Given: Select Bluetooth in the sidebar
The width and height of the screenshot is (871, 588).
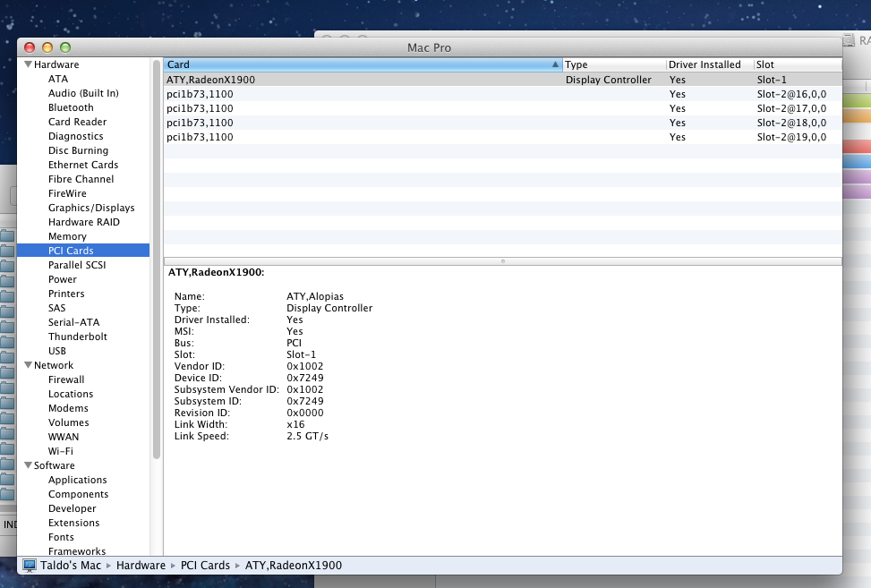Looking at the screenshot, I should click(71, 107).
